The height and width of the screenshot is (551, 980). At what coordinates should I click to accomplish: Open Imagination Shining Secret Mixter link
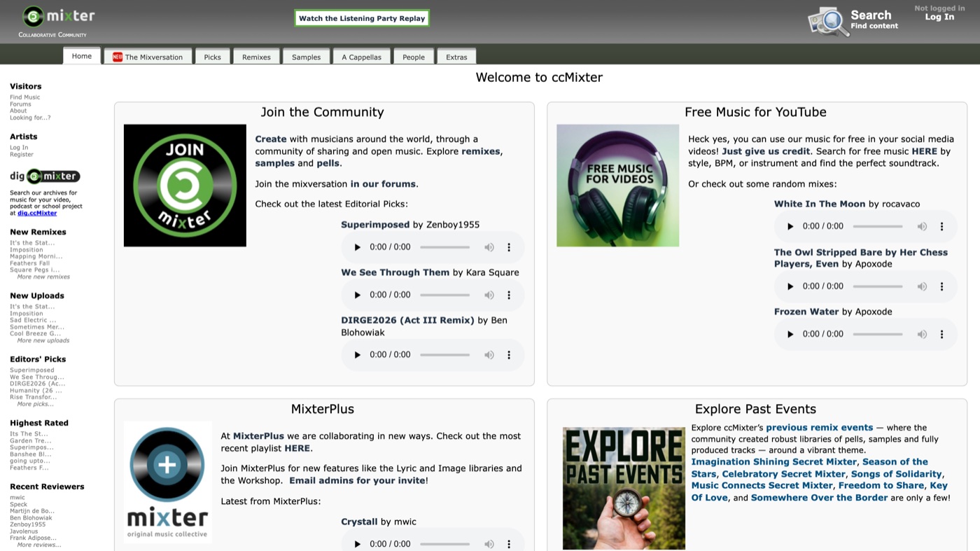774,462
